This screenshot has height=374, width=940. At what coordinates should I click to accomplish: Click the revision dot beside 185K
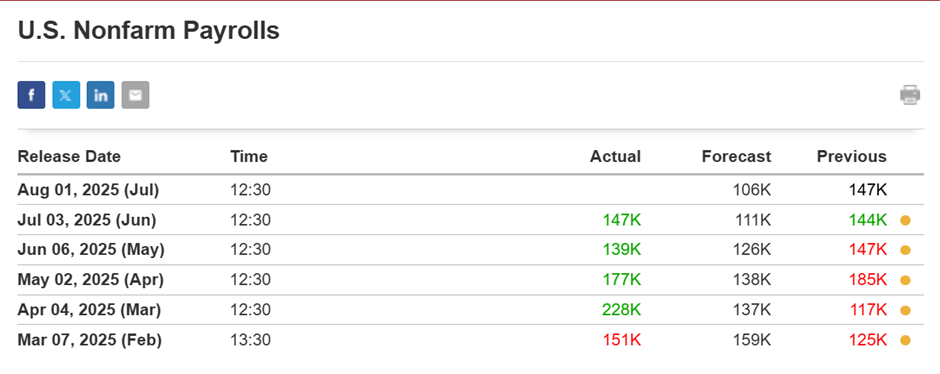(x=905, y=280)
